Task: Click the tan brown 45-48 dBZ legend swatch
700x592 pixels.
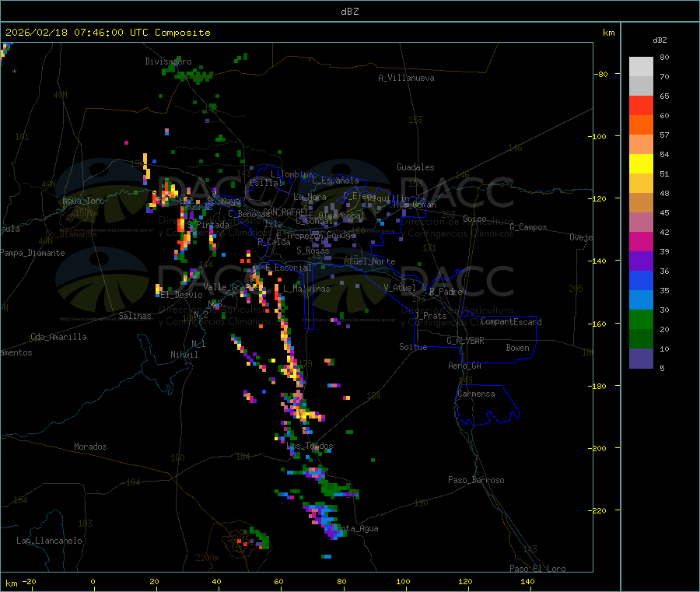Action: pos(641,203)
